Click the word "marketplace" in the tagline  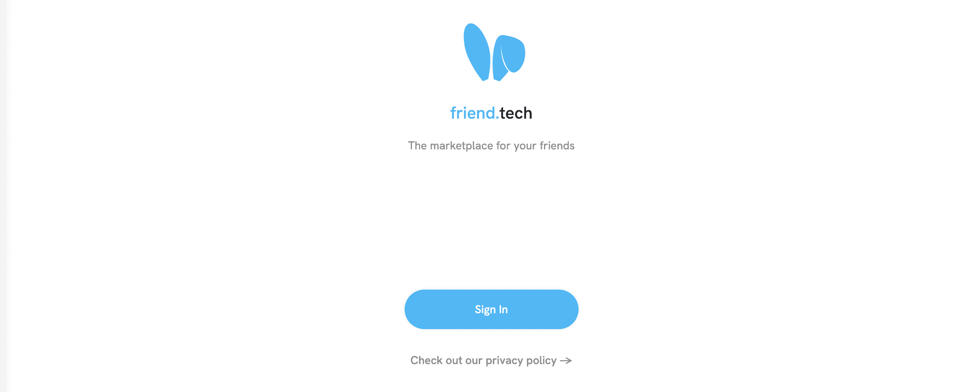(x=461, y=146)
